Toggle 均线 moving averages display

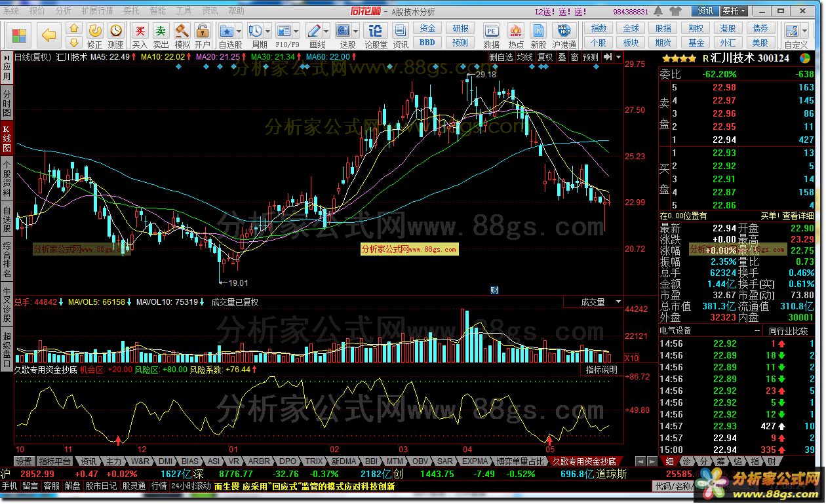pyautogui.click(x=525, y=57)
